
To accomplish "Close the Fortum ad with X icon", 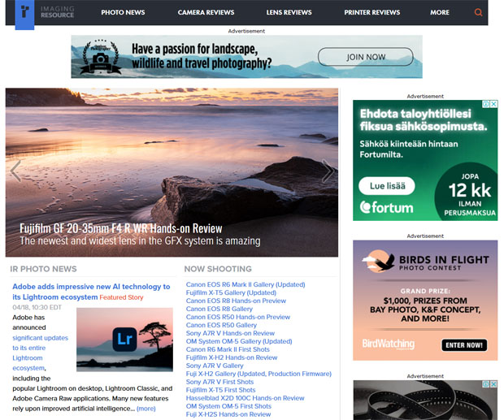I will (x=494, y=104).
